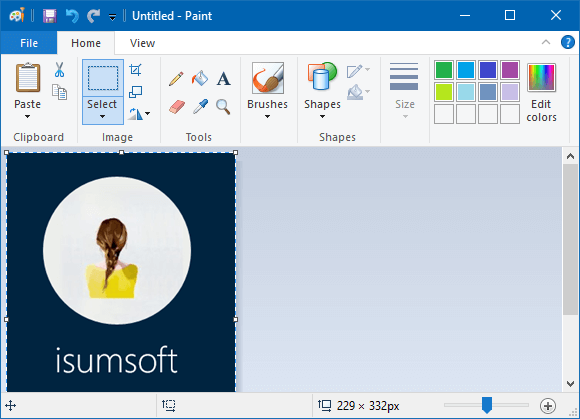The width and height of the screenshot is (580, 419).
Task: Expand the Select dropdown arrow
Action: [x=102, y=116]
